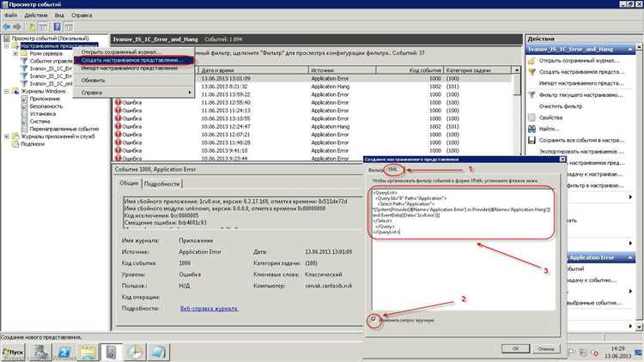Open the 'Справка' menu in menu bar
Screen dimensions: 644x362
point(82,15)
